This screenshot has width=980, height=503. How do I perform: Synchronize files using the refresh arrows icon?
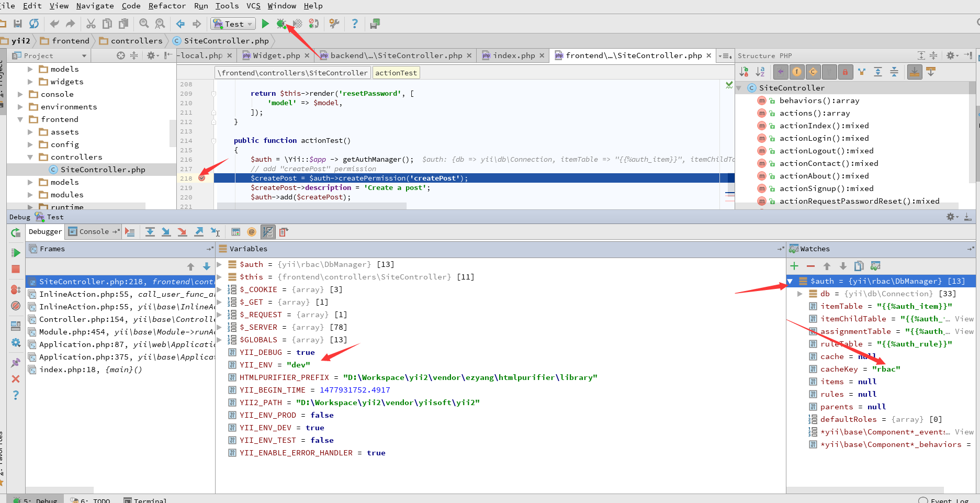(34, 24)
